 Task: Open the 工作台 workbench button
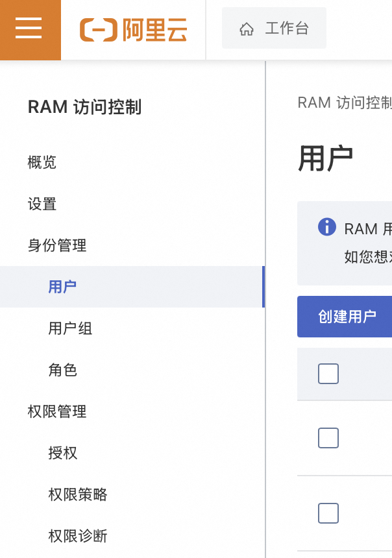coord(274,29)
